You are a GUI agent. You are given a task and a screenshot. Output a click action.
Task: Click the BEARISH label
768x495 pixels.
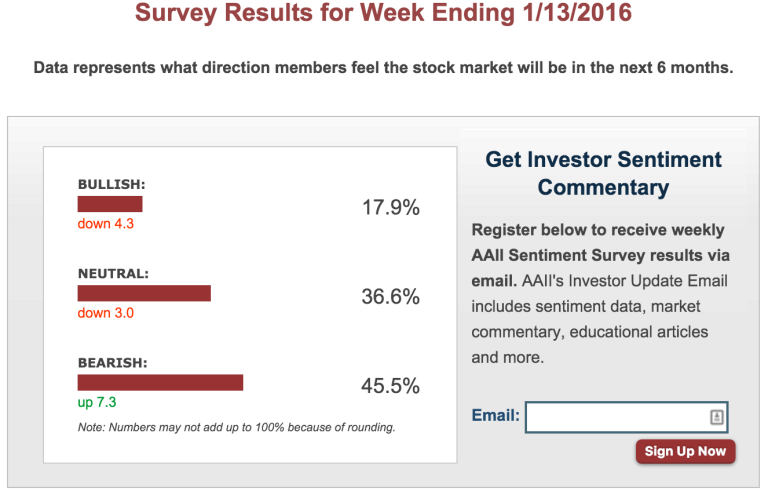pos(112,362)
